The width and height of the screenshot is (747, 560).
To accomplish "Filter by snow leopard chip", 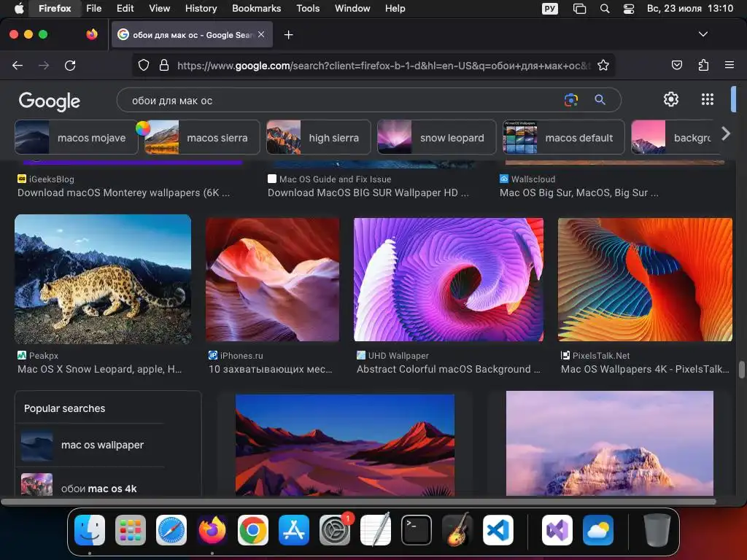I will 436,137.
